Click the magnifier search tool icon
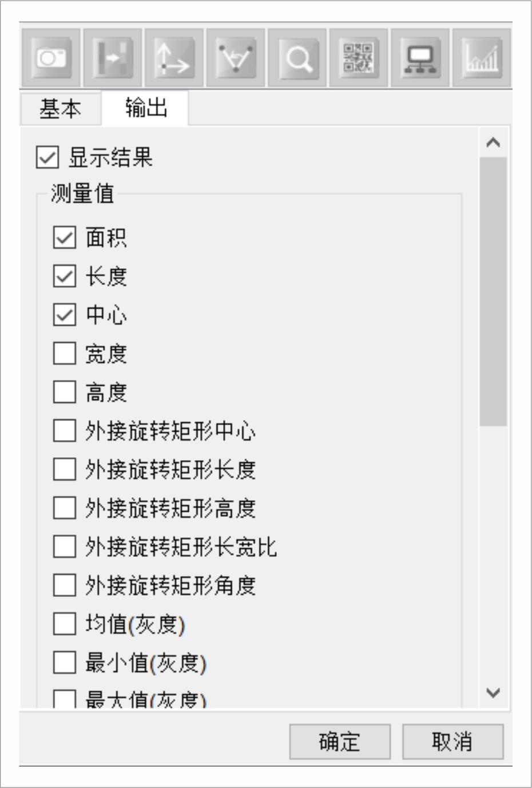Screen dimensions: 532x788 (x=297, y=58)
